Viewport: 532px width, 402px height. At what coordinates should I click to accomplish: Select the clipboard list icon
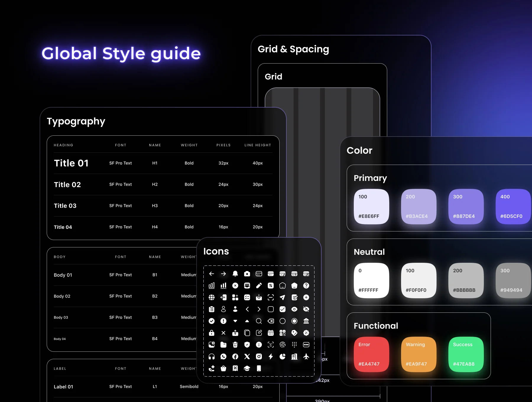[212, 309]
